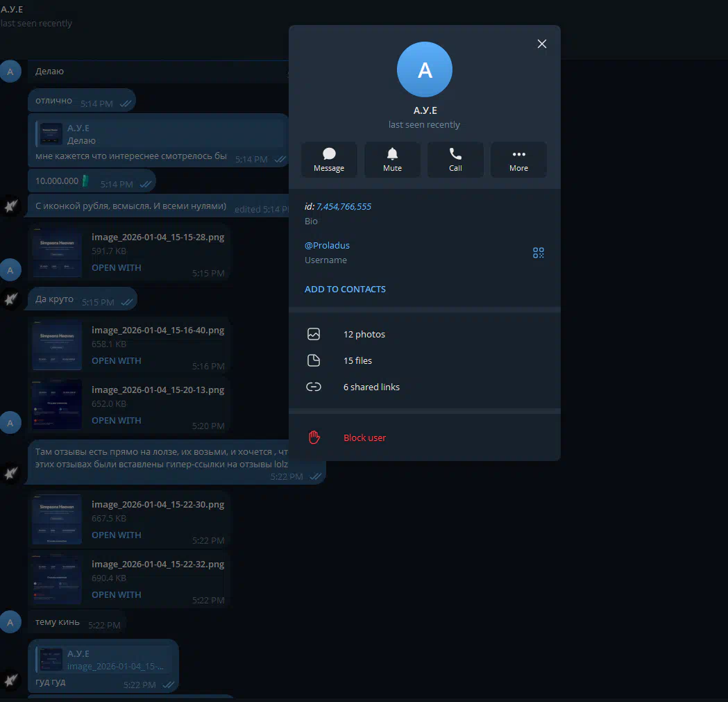The height and width of the screenshot is (702, 728).
Task: Open the 15 files list
Action: tap(357, 360)
